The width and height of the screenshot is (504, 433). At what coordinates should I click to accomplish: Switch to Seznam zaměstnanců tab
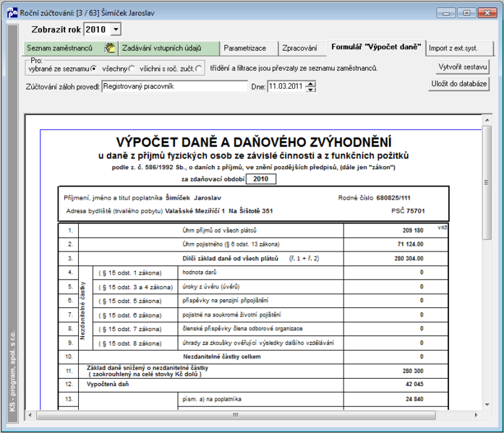[x=71, y=48]
